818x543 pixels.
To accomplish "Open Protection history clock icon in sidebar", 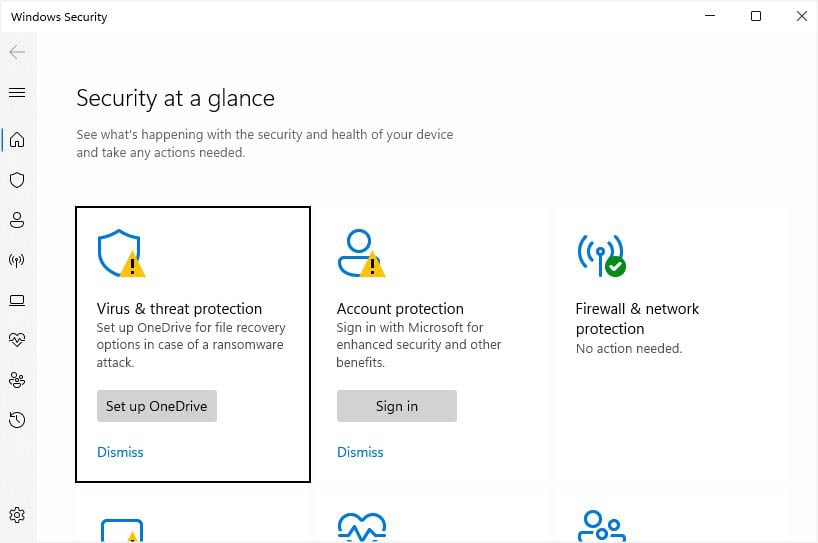I will point(17,420).
